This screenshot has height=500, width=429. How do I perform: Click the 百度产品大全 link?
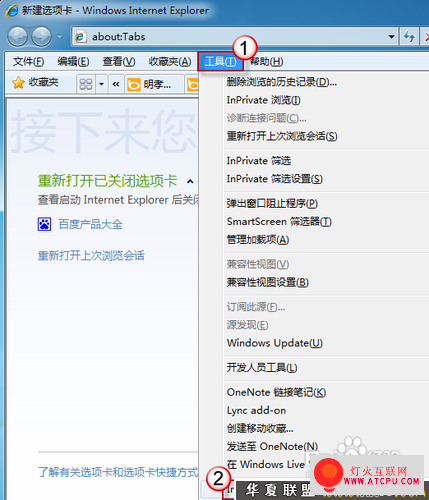[x=91, y=224]
